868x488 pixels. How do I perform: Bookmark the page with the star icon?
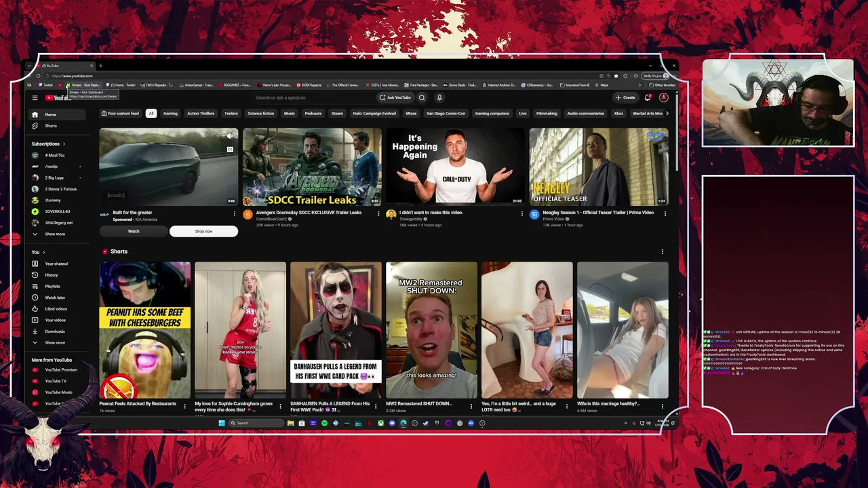point(616,76)
